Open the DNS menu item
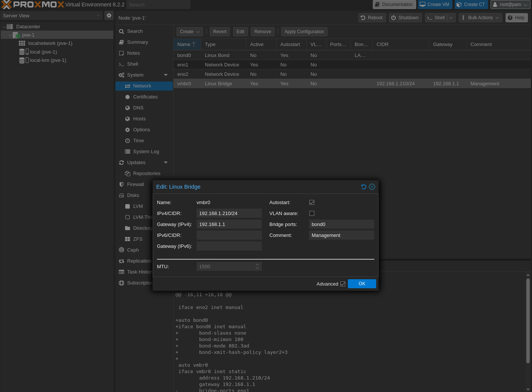 138,108
